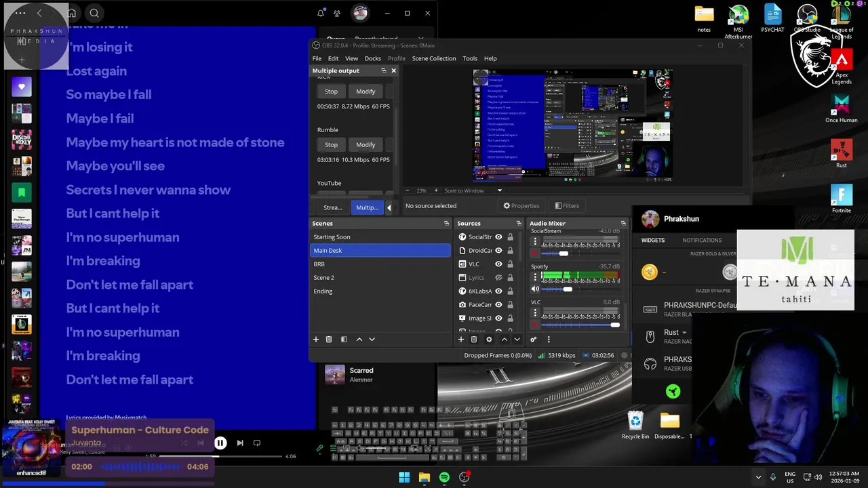868x488 pixels.
Task: Modify the Kick output settings
Action: 366,91
